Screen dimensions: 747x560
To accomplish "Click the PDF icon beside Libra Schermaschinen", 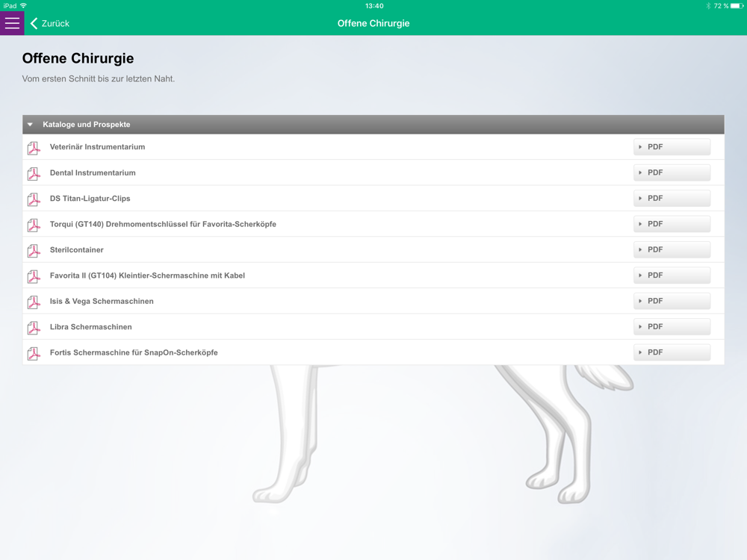I will coord(34,328).
